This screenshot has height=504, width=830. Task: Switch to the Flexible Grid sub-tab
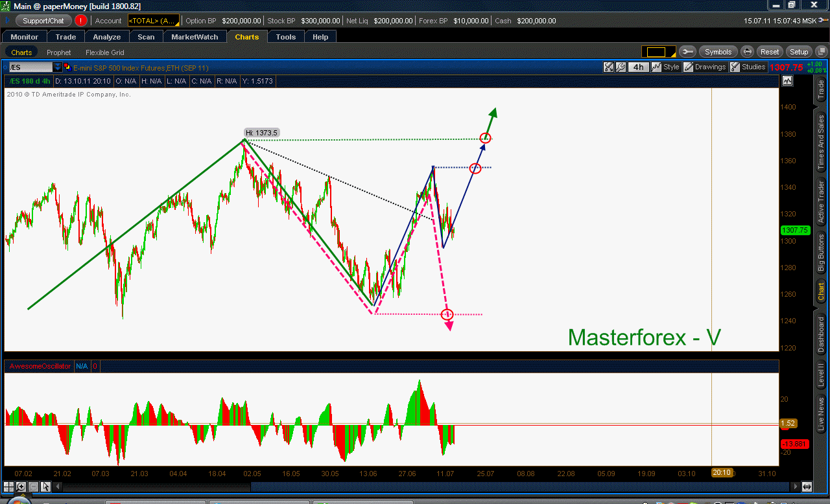point(104,52)
